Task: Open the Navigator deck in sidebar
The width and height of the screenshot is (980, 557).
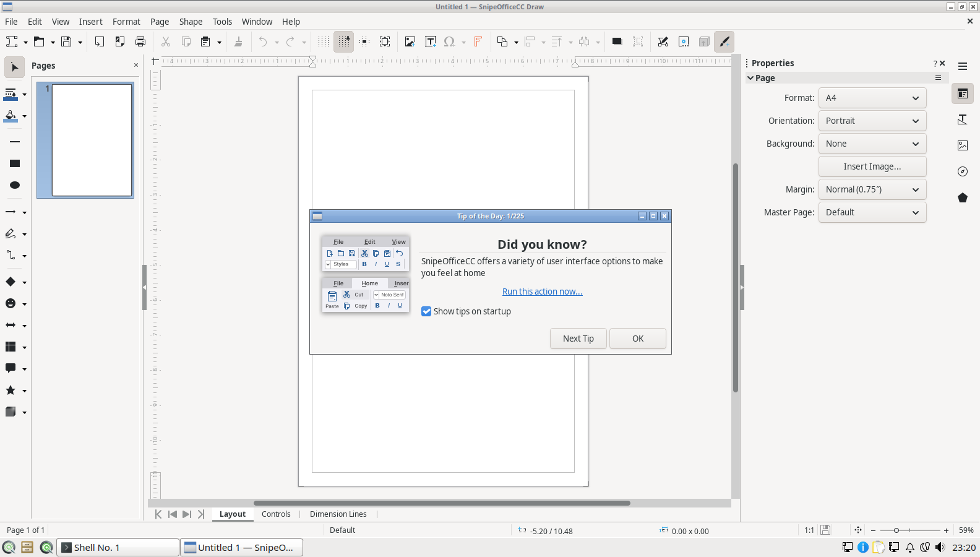Action: point(963,171)
